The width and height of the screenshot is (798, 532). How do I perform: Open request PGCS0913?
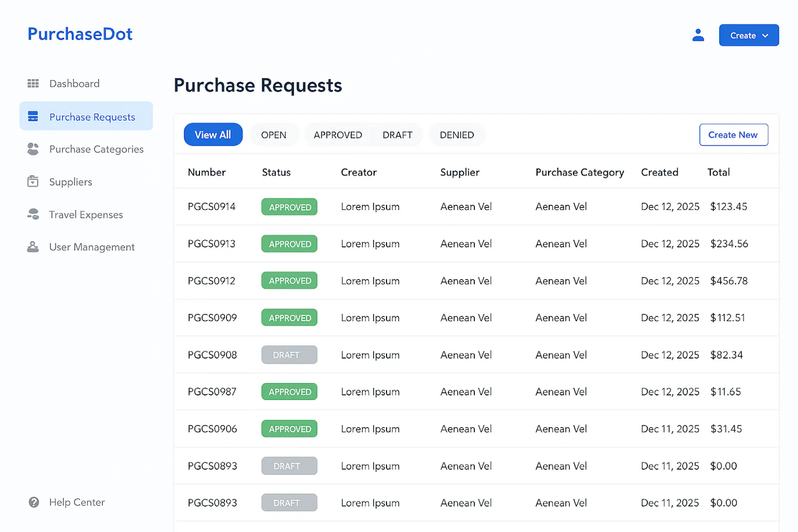pyautogui.click(x=211, y=243)
